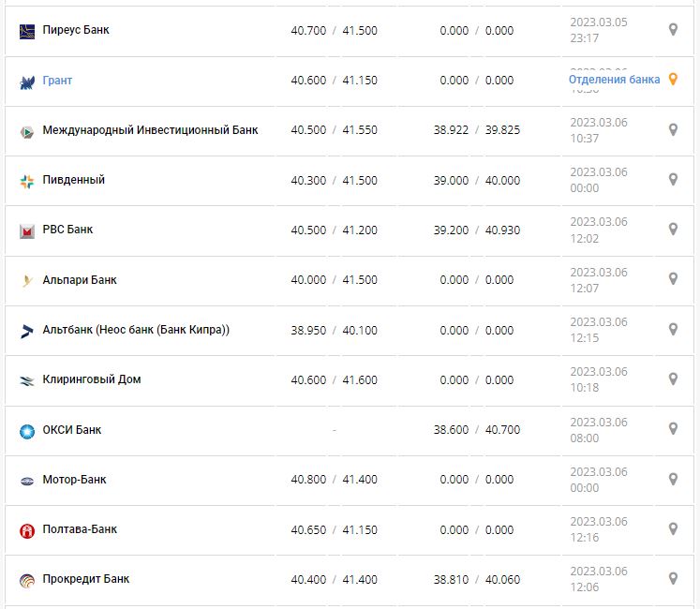Click the ОКСИ Банк blue logo
Viewport: 700px width, 609px height.
(26, 431)
